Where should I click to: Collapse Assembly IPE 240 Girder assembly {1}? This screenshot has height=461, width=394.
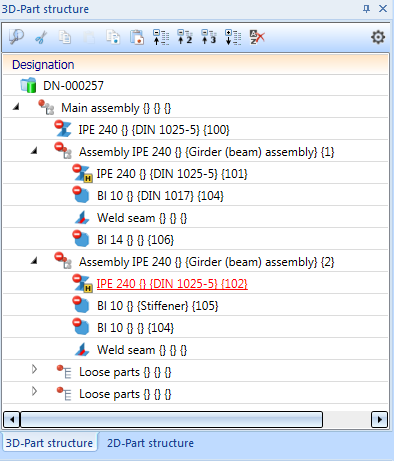point(34,151)
